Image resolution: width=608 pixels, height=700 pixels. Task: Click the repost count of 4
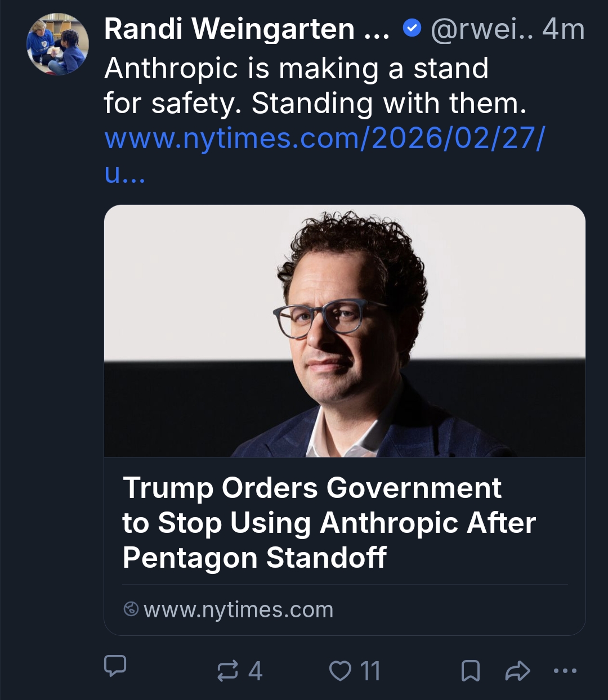256,671
